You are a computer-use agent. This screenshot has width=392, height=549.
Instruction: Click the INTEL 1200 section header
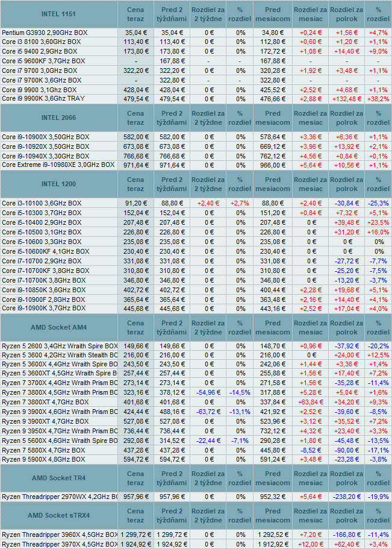click(58, 184)
